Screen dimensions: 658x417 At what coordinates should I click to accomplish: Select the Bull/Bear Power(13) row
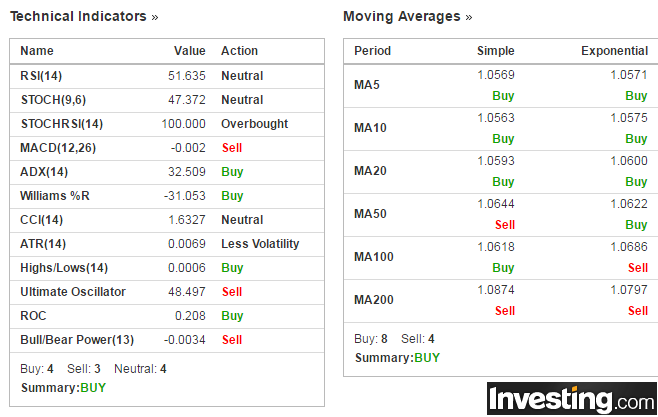coord(167,340)
